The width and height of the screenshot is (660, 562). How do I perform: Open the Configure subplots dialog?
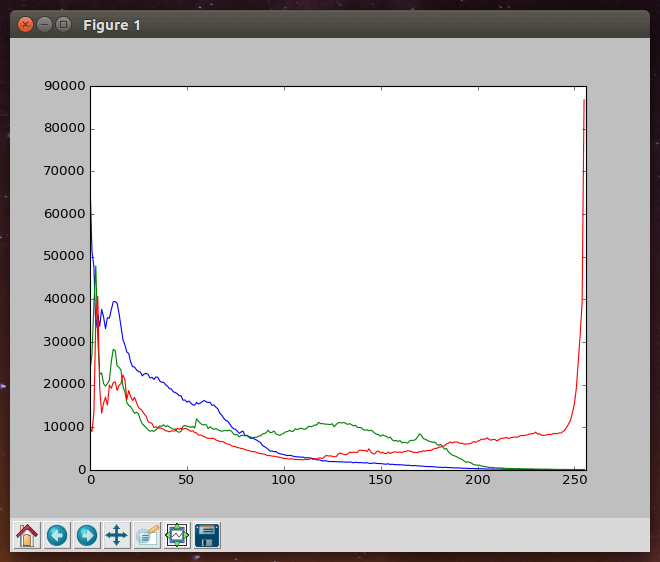coord(177,535)
